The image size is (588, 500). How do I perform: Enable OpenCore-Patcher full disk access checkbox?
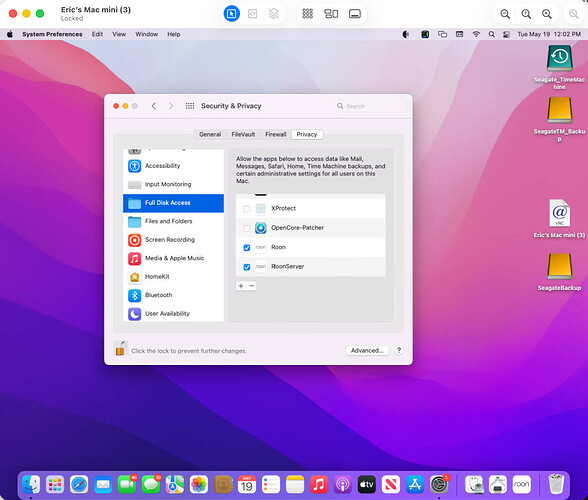246,228
